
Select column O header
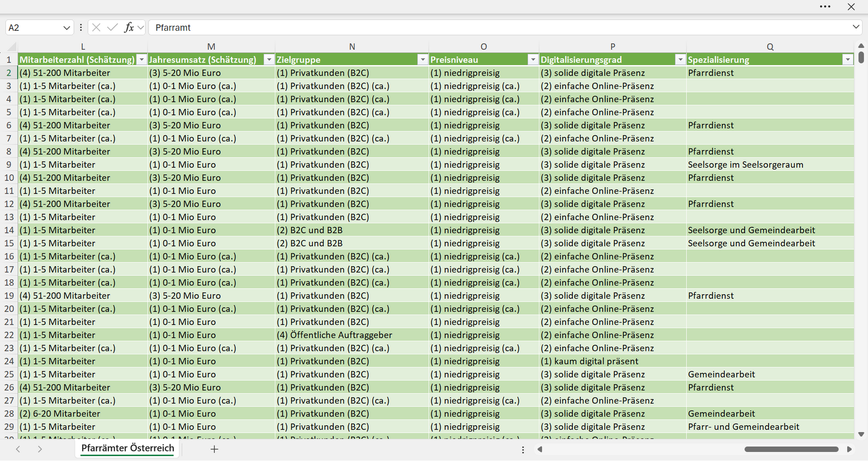coord(484,47)
